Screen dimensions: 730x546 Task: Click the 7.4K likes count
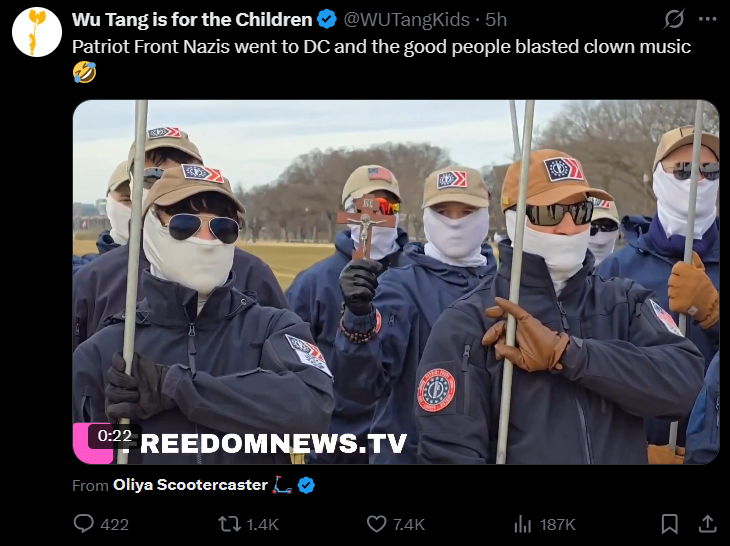pyautogui.click(x=409, y=525)
